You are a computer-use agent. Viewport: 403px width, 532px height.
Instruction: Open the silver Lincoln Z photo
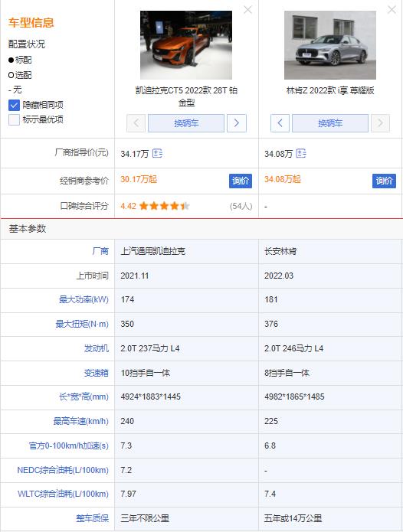330,45
